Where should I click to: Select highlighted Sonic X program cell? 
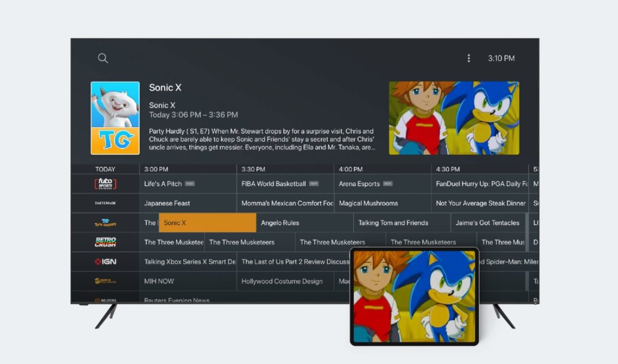point(207,223)
